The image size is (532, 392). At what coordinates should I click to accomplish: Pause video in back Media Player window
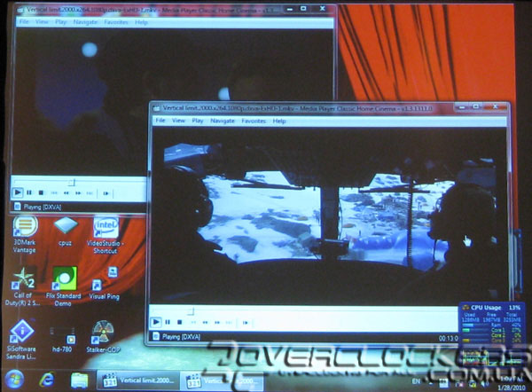click(29, 192)
